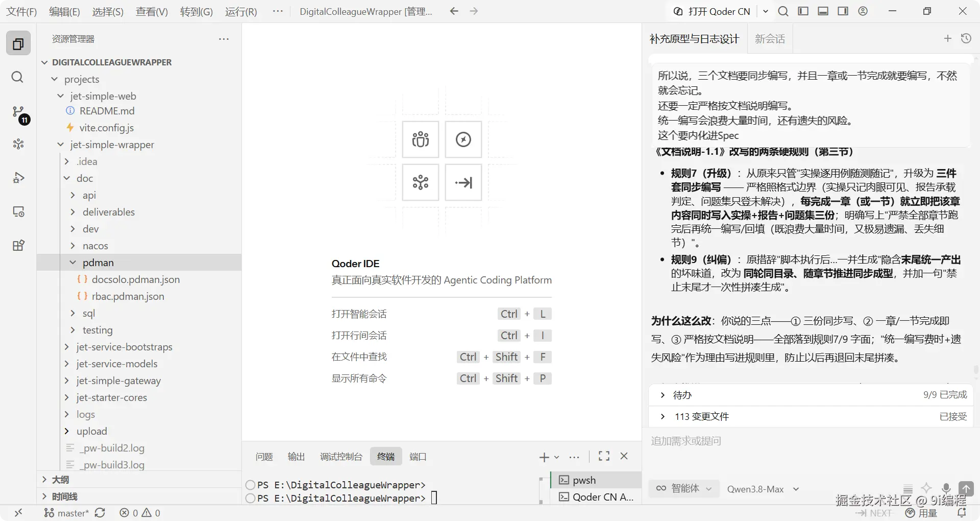Open the 查看(V) menu

pos(152,11)
